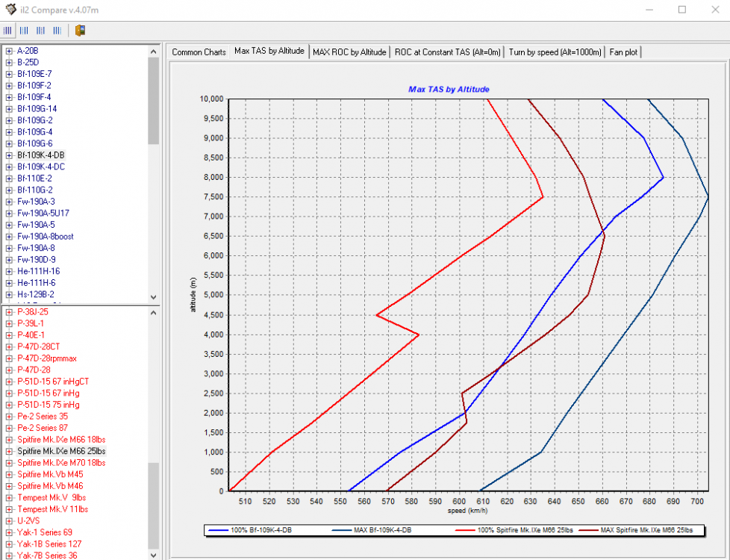
Task: Click the down arrow of upper list scrollbar
Action: 153,296
